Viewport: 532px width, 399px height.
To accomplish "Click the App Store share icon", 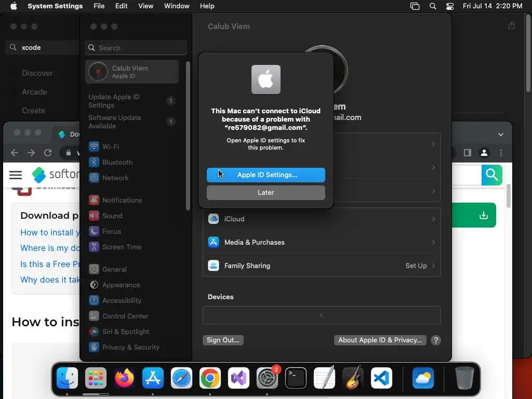I will click(512, 26).
